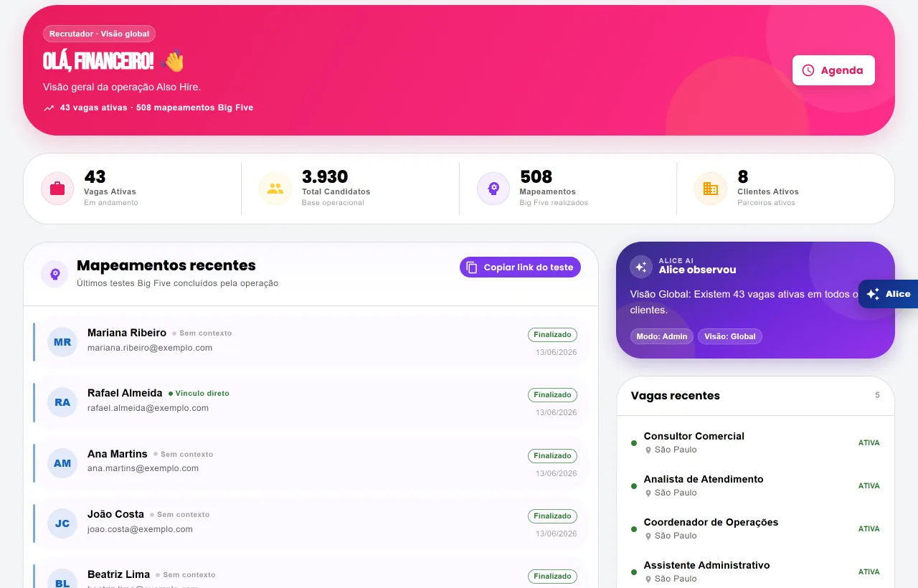Click the MR avatar of Mariana Ribeiro
This screenshot has height=588, width=918.
coord(62,342)
